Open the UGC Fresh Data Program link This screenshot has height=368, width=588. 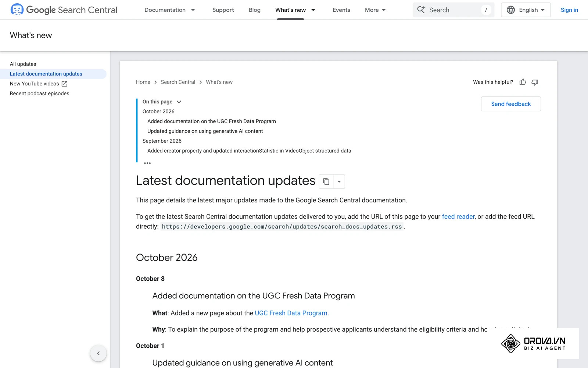pos(291,313)
